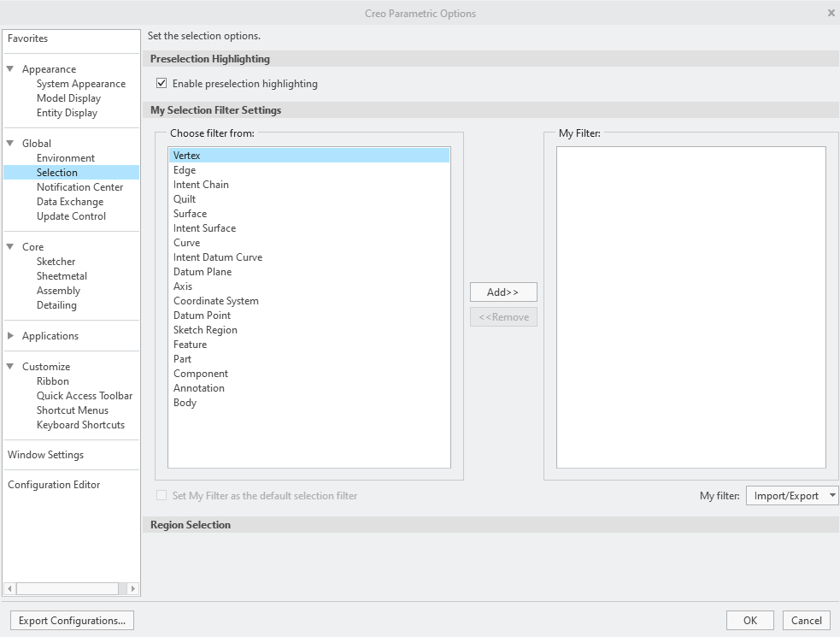Open Entity Display settings

(66, 112)
